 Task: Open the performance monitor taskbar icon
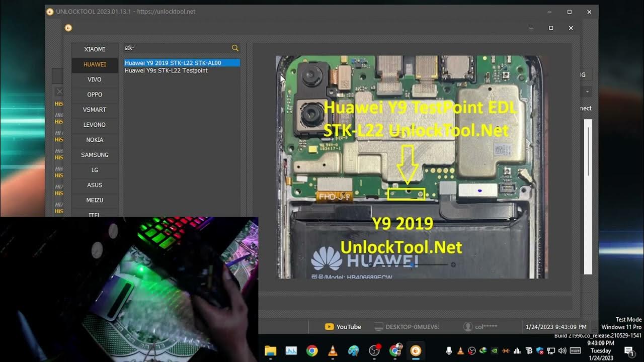point(291,350)
